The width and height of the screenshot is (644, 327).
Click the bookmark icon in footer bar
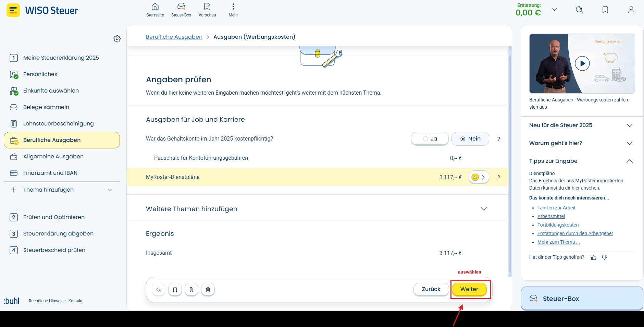[175, 290]
